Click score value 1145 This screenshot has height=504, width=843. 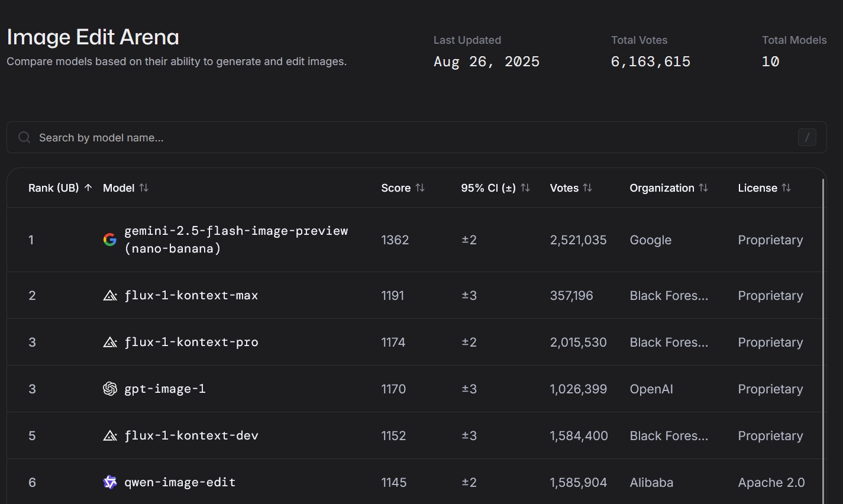pos(394,482)
